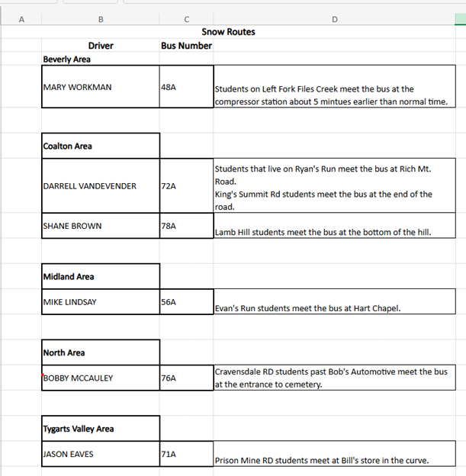Select the Lamb Hill route note cell
Image resolution: width=466 pixels, height=476 pixels.
coord(334,231)
